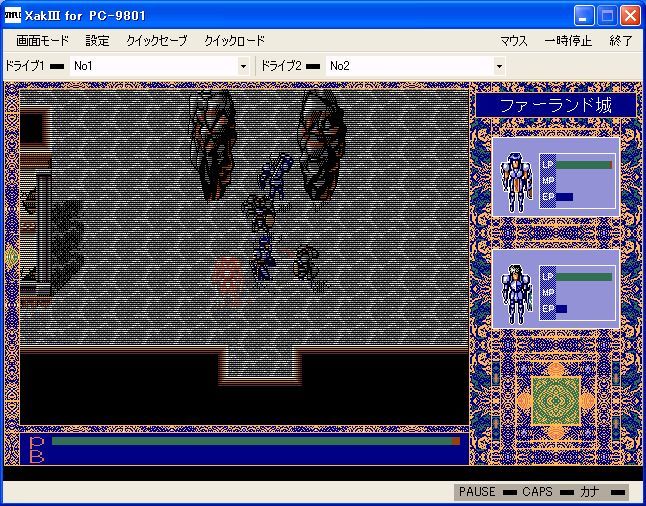The width and height of the screenshot is (646, 506).
Task: Click the 一時停止 pause button
Action: [x=568, y=41]
